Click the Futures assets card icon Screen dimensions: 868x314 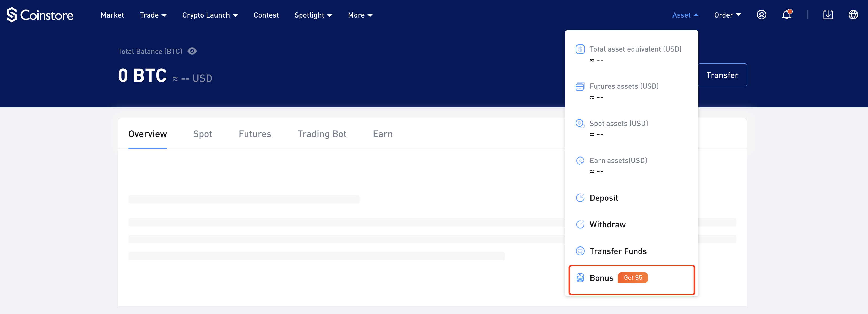[580, 87]
